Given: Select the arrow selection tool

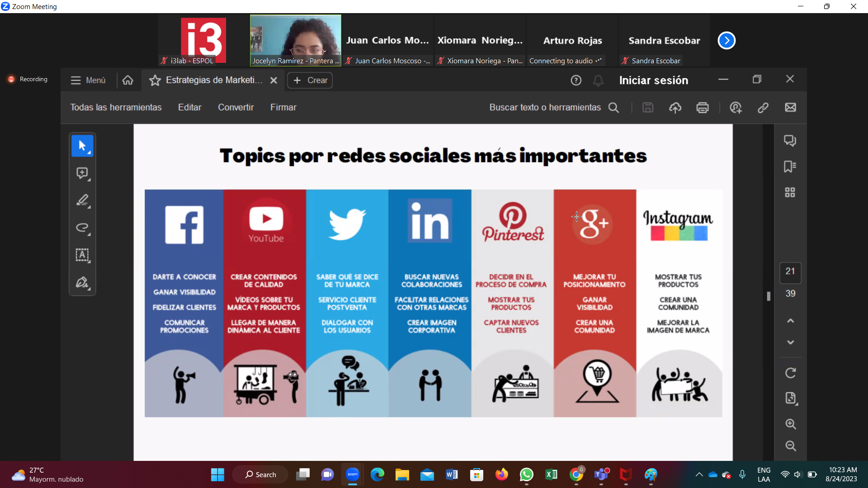Looking at the screenshot, I should [x=82, y=145].
